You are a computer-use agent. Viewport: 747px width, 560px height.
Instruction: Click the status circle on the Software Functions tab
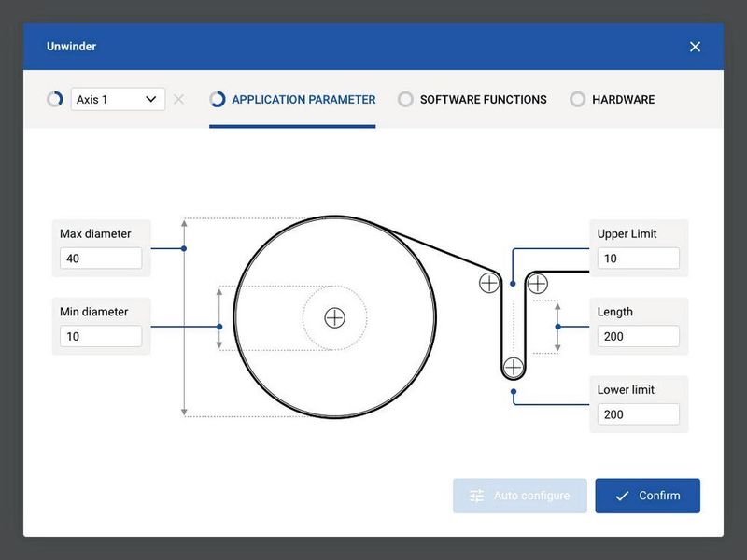pyautogui.click(x=403, y=99)
